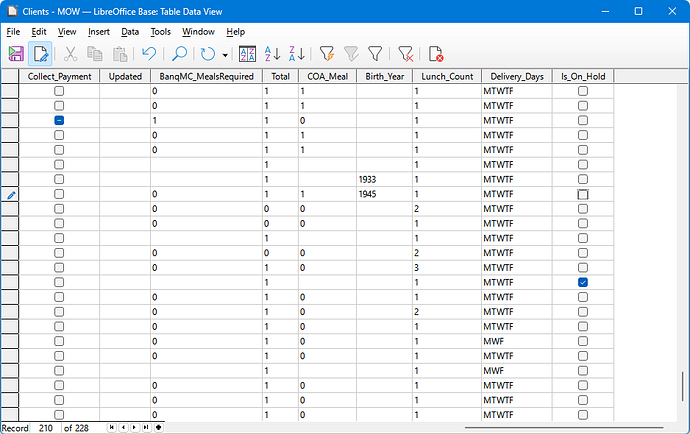
Task: Select the Delivery_Days column header
Action: (x=517, y=77)
